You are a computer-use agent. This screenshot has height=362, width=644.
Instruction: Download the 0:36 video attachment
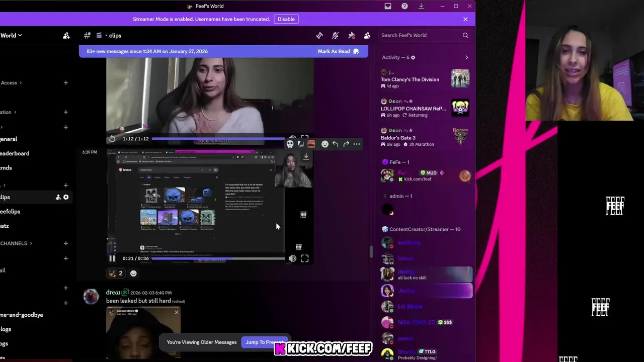[305, 157]
